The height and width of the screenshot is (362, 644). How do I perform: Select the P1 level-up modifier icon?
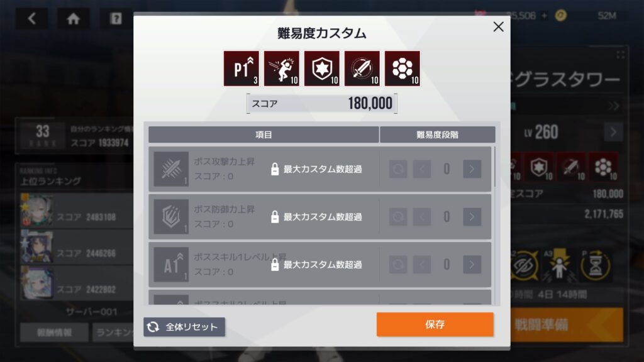click(241, 69)
